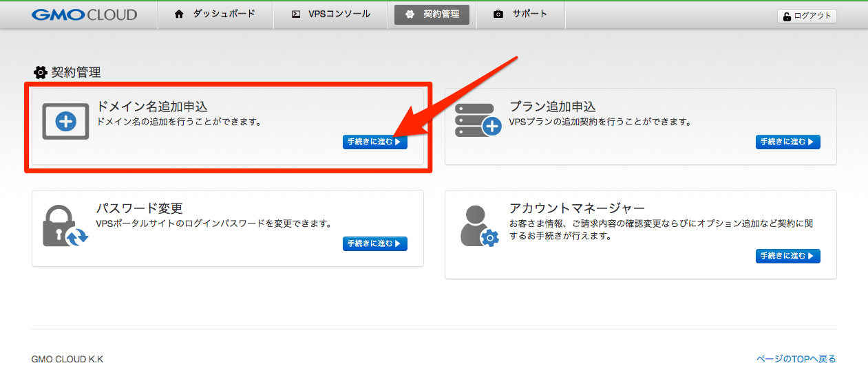The image size is (868, 372).
Task: Click the terminal icon beside VPSコンソール
Action: tap(296, 14)
